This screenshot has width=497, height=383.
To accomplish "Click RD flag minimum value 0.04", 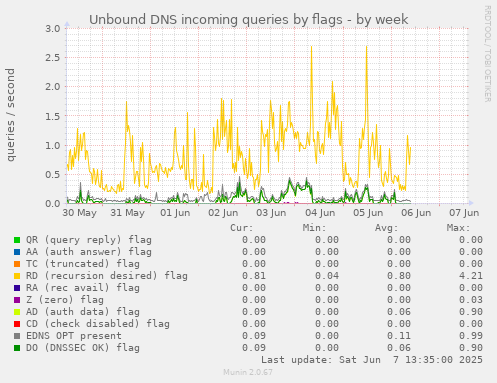I will tap(327, 276).
